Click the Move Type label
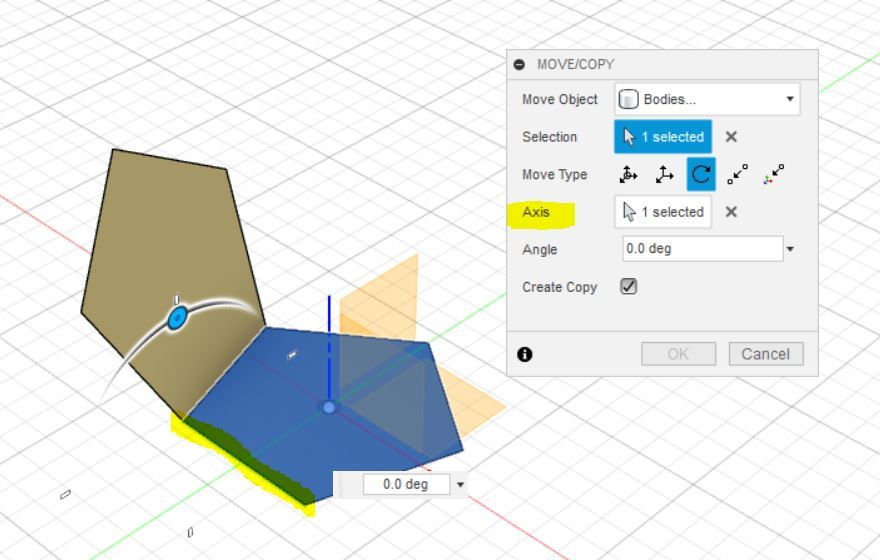 [x=554, y=175]
